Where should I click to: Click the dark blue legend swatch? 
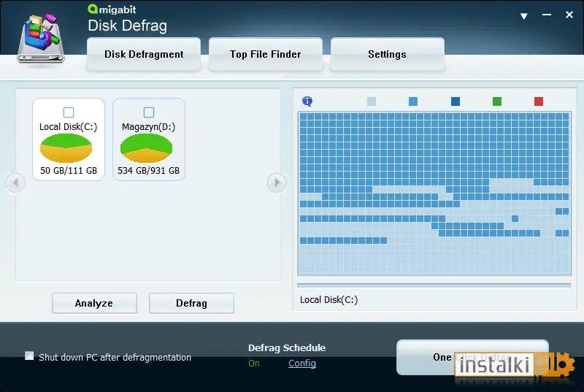tap(455, 101)
